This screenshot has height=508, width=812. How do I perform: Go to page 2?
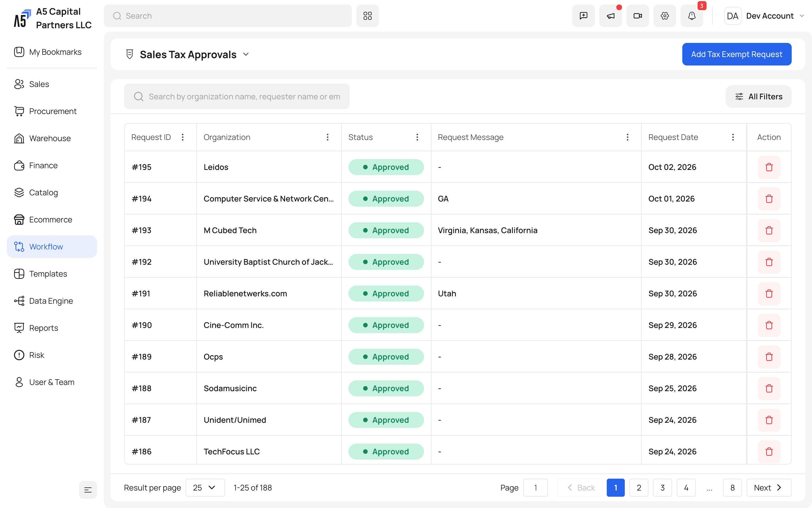click(x=639, y=487)
